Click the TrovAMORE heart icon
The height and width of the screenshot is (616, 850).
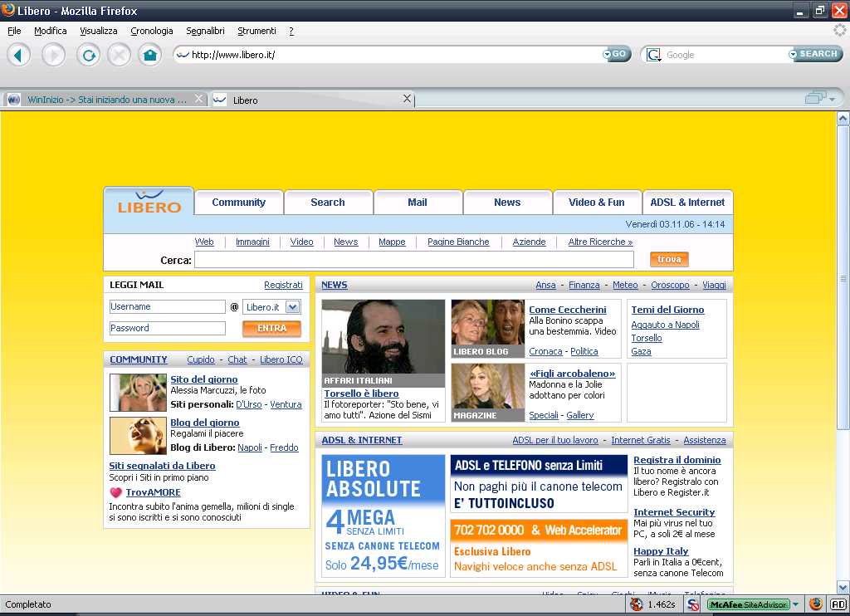115,492
